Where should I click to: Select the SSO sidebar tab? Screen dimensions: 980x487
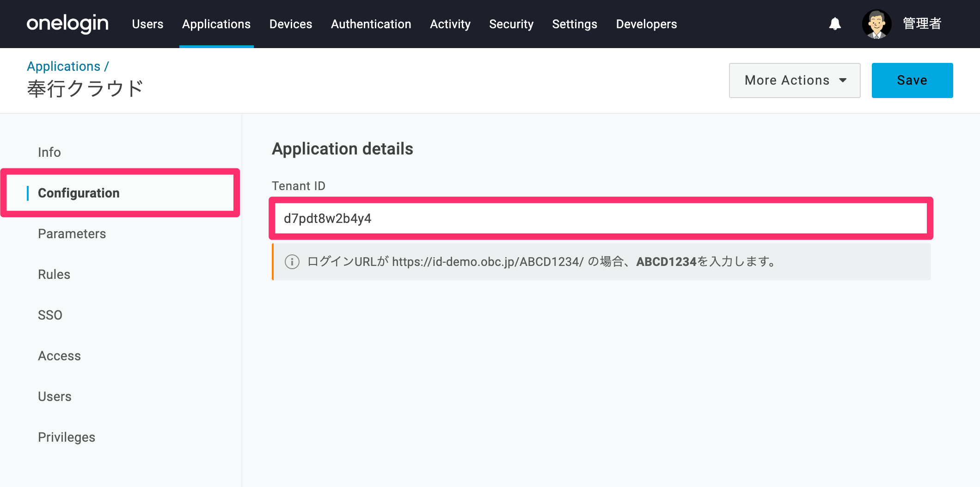50,315
